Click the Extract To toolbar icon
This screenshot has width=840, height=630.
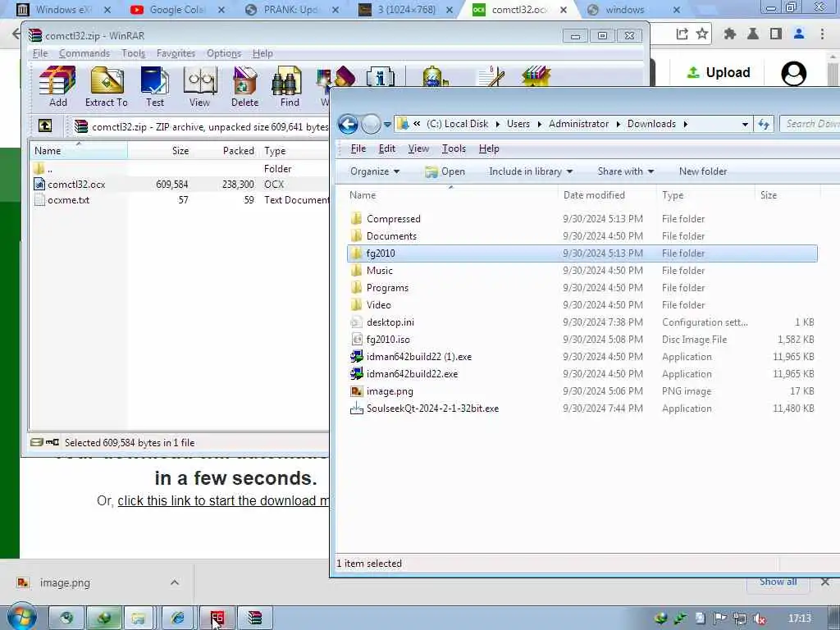pyautogui.click(x=107, y=86)
